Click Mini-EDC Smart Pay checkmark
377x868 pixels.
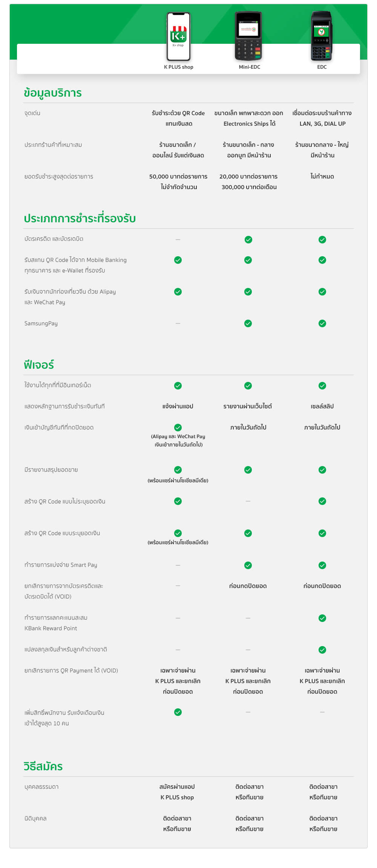pos(248,565)
